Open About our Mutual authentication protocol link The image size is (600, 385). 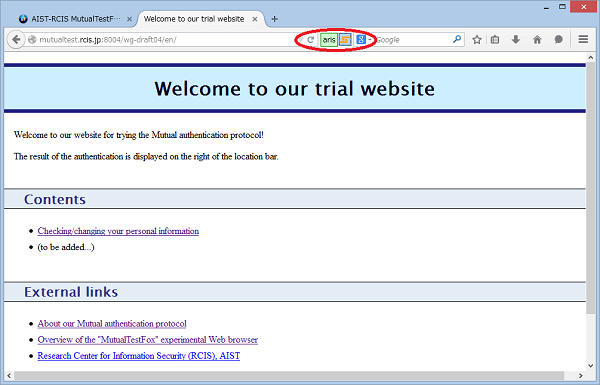pos(112,324)
